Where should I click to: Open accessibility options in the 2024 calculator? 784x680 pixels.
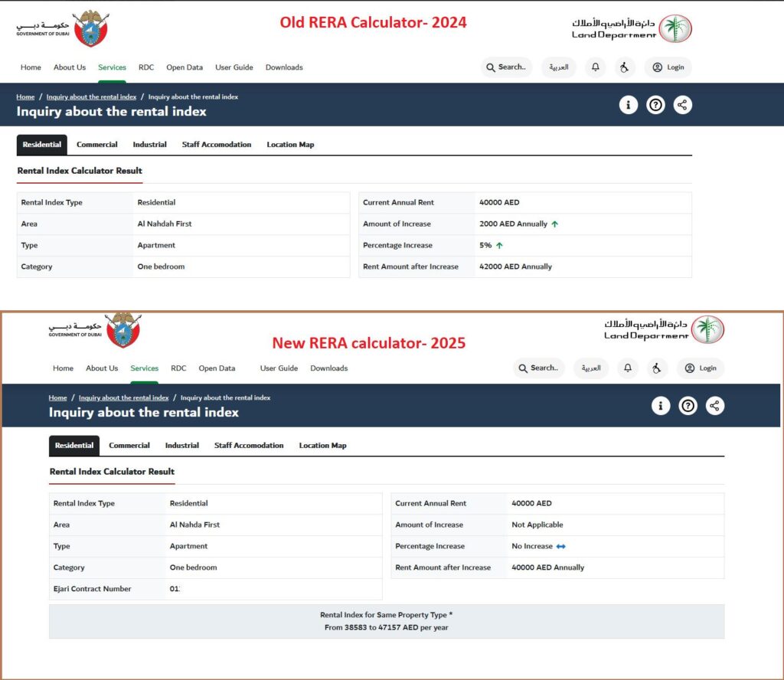tap(625, 67)
